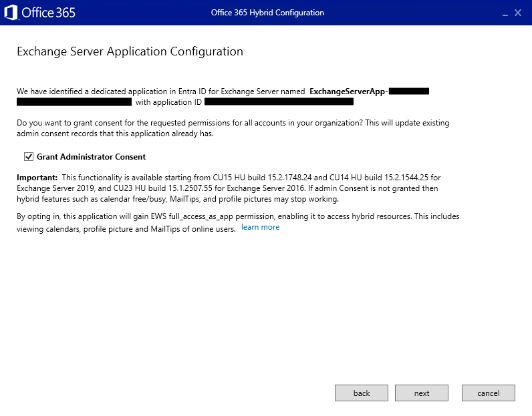Go back with the back button
Viewport: 532px width, 416px height.
[x=362, y=393]
